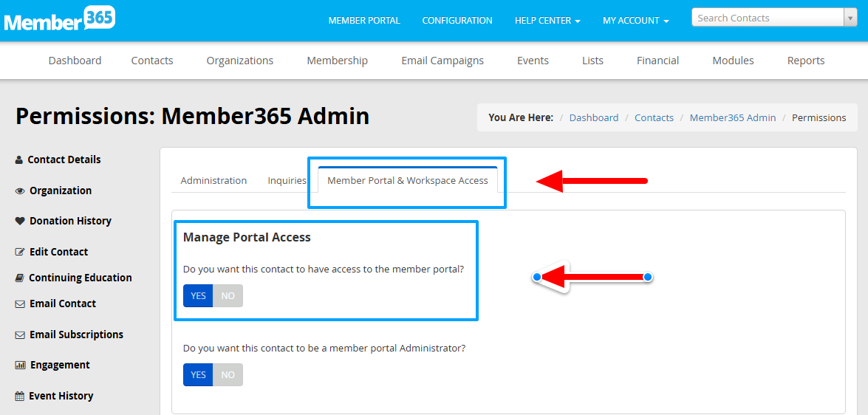
Task: Go to Dashboard via breadcrumb link
Action: coord(593,117)
